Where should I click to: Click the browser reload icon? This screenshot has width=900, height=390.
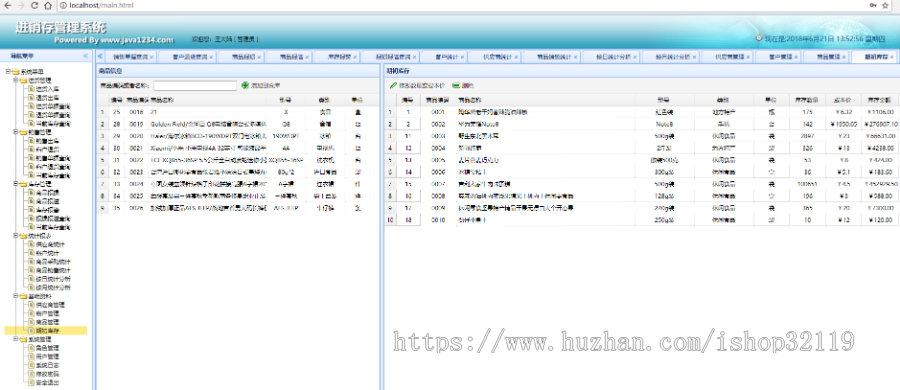(34, 5)
